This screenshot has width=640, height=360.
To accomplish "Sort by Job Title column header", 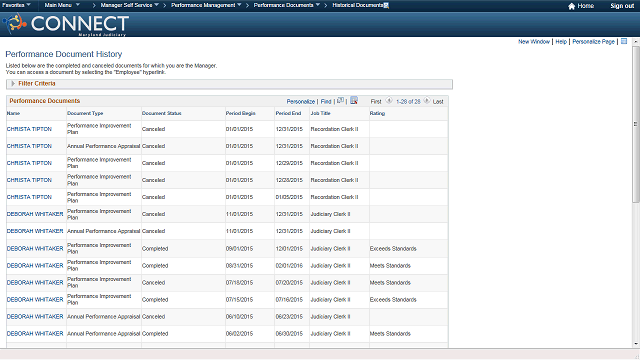I will [320, 113].
